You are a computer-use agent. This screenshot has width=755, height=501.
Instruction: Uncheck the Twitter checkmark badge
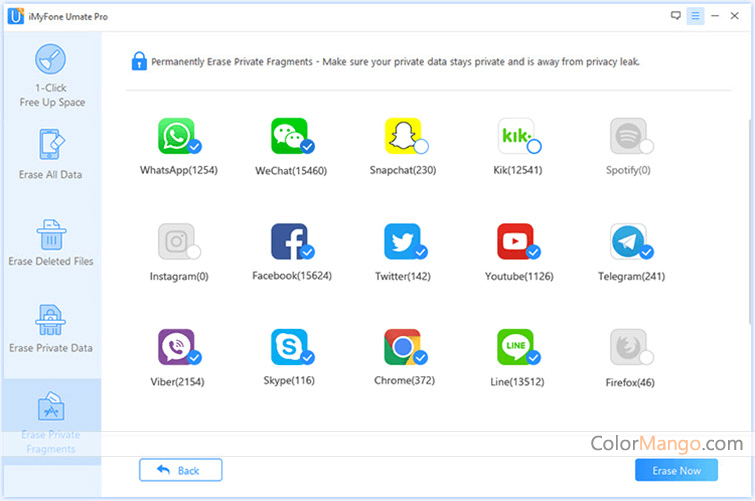pos(421,252)
